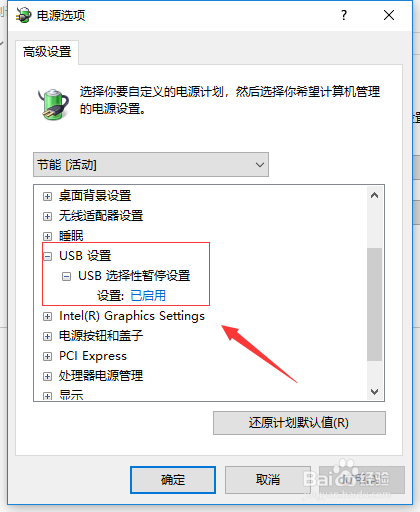Click the 还原计划默认值(R) button
The image size is (420, 512).
point(299,423)
